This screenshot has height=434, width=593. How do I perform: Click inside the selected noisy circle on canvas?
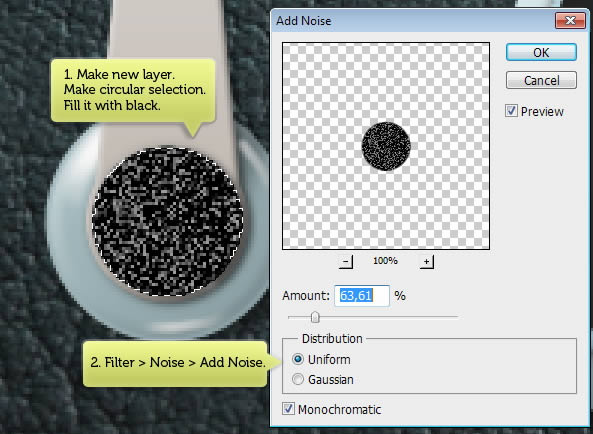[x=168, y=222]
